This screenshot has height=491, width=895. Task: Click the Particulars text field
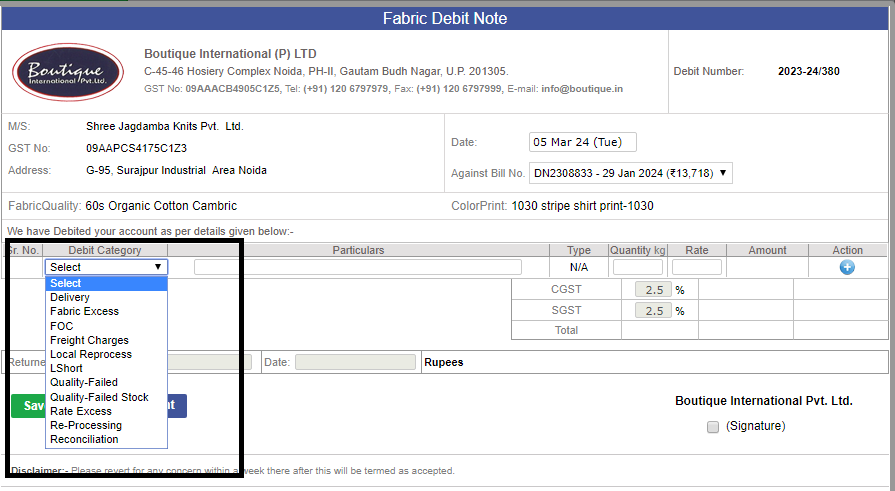coord(358,267)
